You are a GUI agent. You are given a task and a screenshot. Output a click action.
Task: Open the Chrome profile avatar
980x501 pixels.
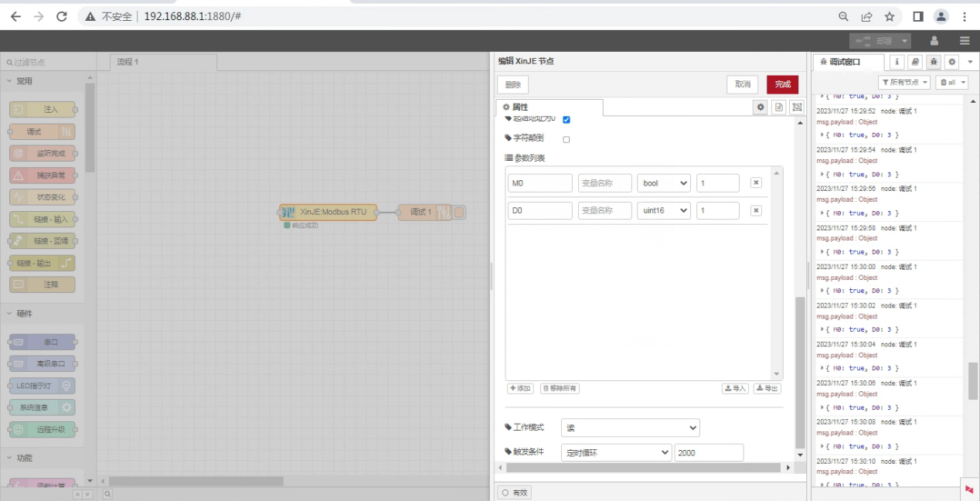941,16
